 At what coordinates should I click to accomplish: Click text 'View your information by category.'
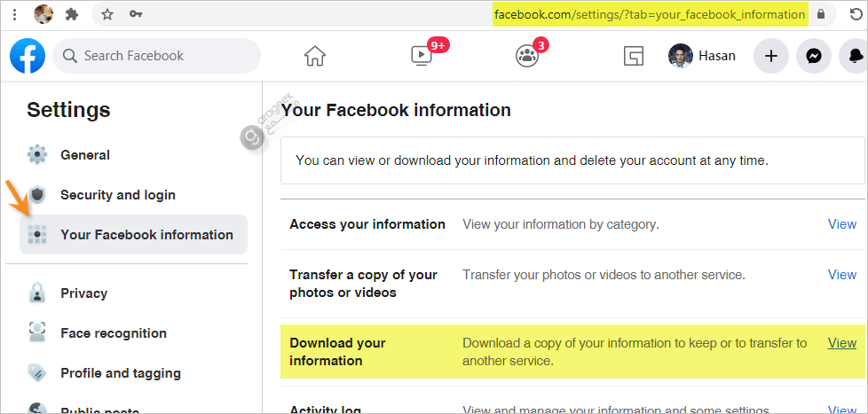pyautogui.click(x=561, y=224)
